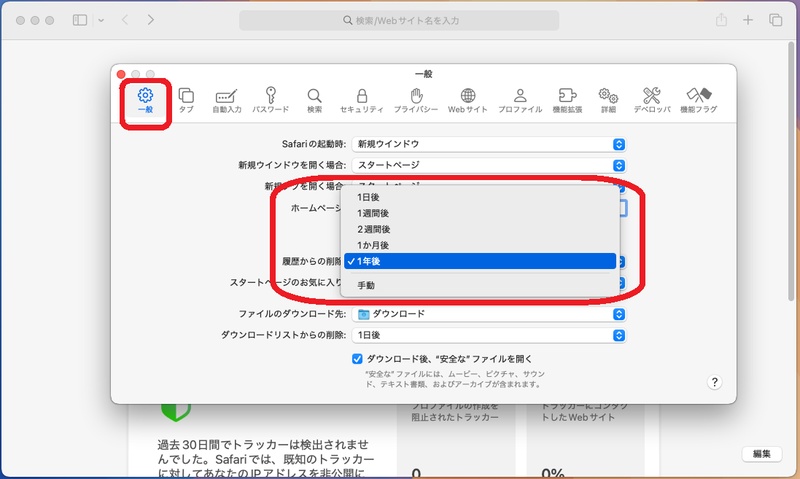Screen dimensions: 800x479
Task: Show the tab overview icon
Action: click(776, 20)
